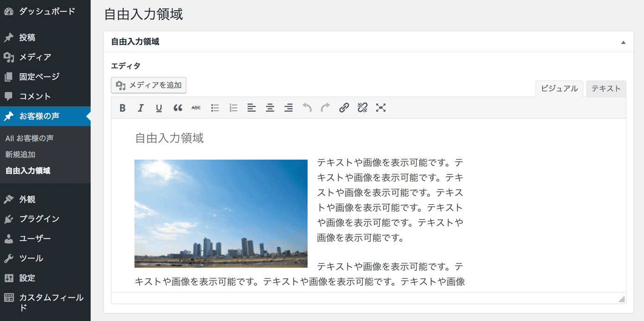
Task: Apply strikethrough (ABC) formatting
Action: click(x=196, y=108)
